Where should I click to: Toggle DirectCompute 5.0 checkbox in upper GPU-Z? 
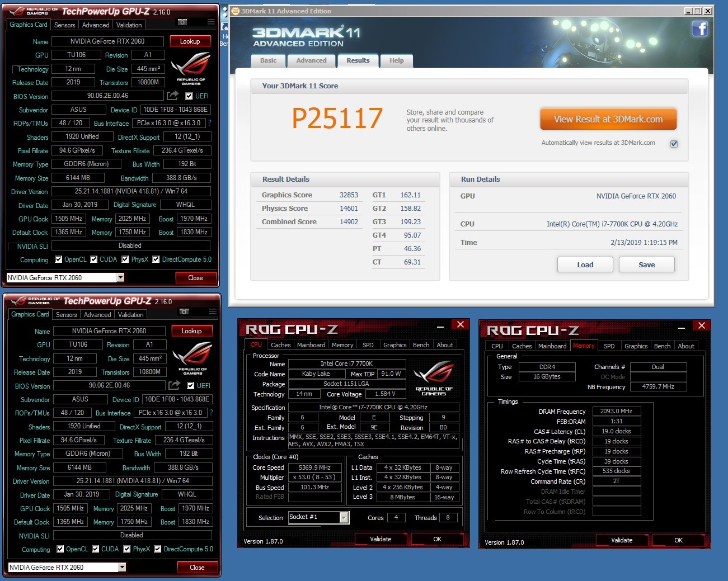tap(156, 259)
